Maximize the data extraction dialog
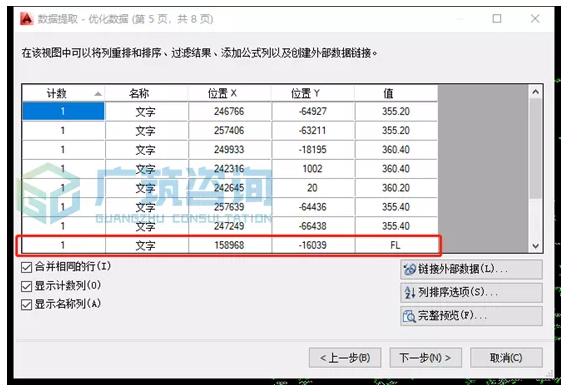 coord(497,19)
